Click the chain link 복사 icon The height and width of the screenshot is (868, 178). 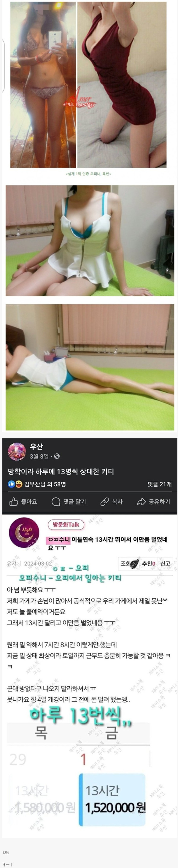104,502
